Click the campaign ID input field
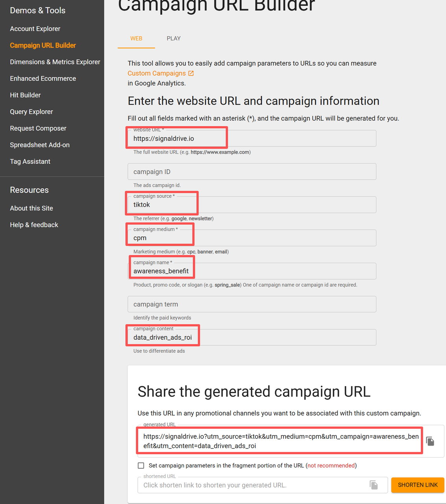Screen dimensions: 446x504 click(252, 172)
